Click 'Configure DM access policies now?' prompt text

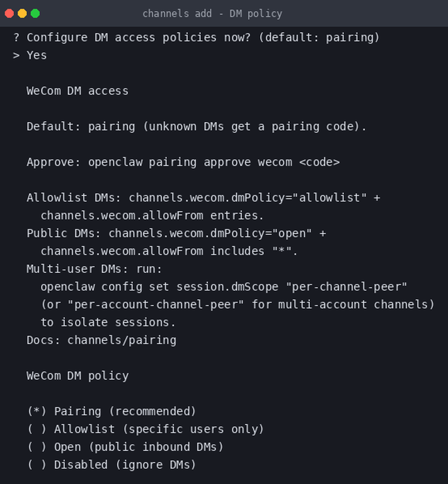pos(139,37)
